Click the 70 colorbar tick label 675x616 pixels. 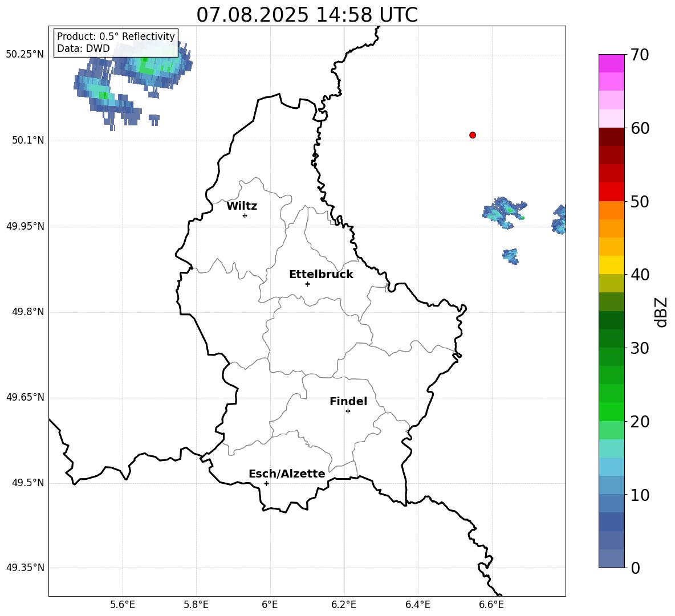pyautogui.click(x=640, y=55)
